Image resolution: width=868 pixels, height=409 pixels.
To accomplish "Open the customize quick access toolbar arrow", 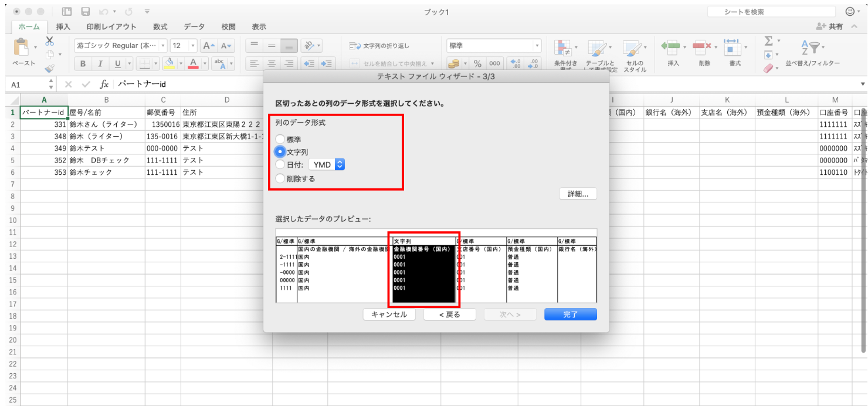I will tap(147, 12).
